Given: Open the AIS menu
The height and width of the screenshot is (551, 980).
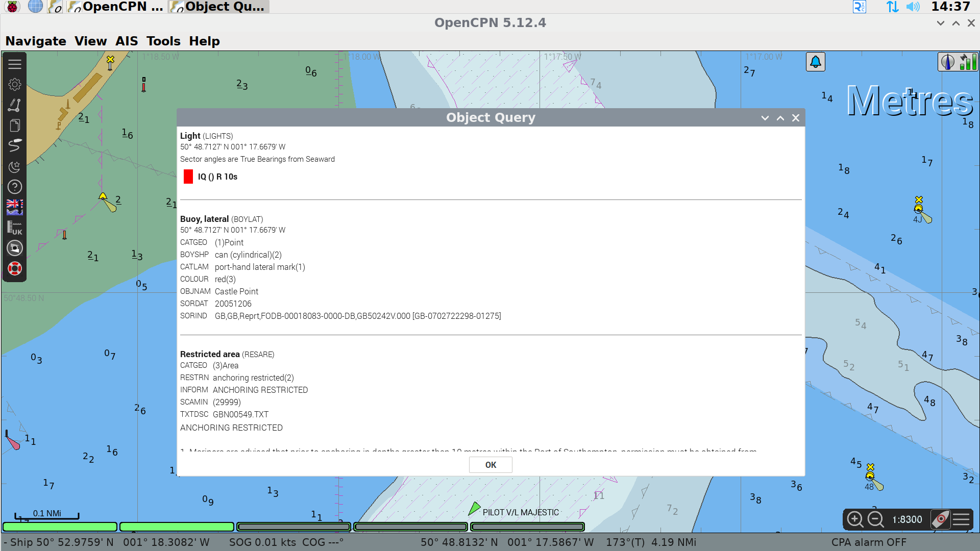Looking at the screenshot, I should click(126, 41).
